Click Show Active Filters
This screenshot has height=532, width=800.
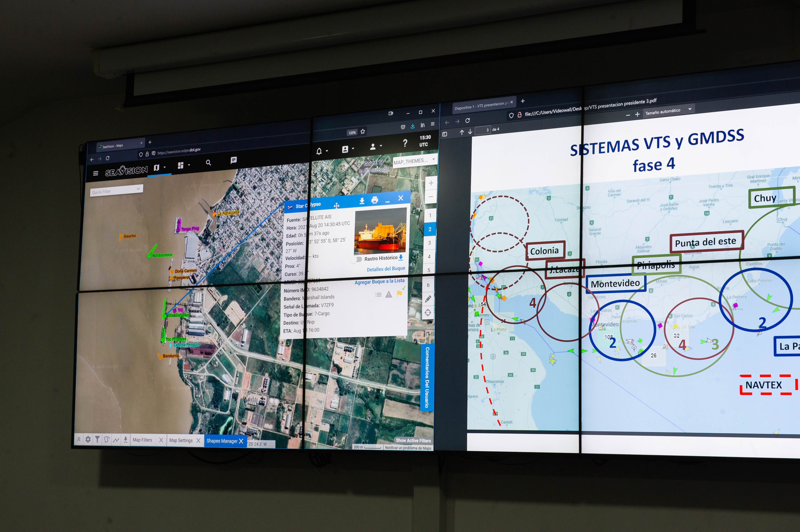coord(413,440)
